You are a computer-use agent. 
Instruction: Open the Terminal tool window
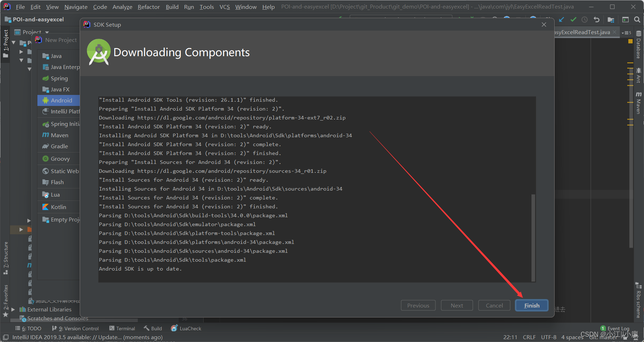pos(122,328)
